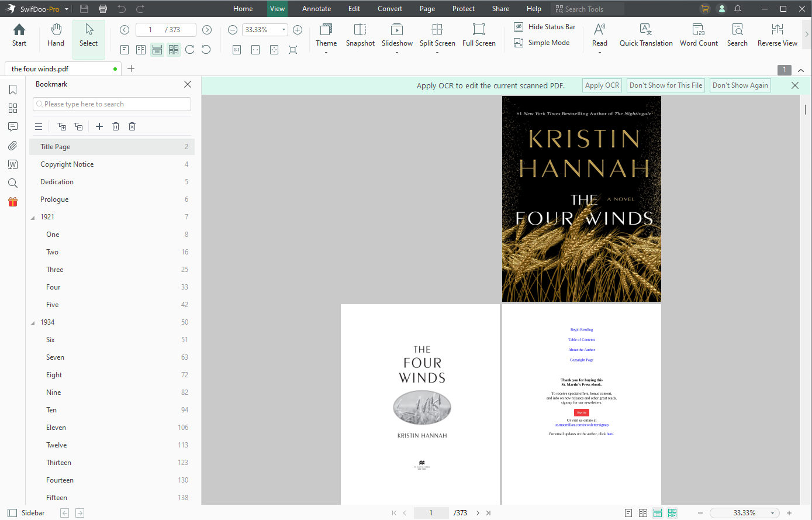812x520 pixels.
Task: Enter Full Screen mode
Action: pyautogui.click(x=479, y=35)
